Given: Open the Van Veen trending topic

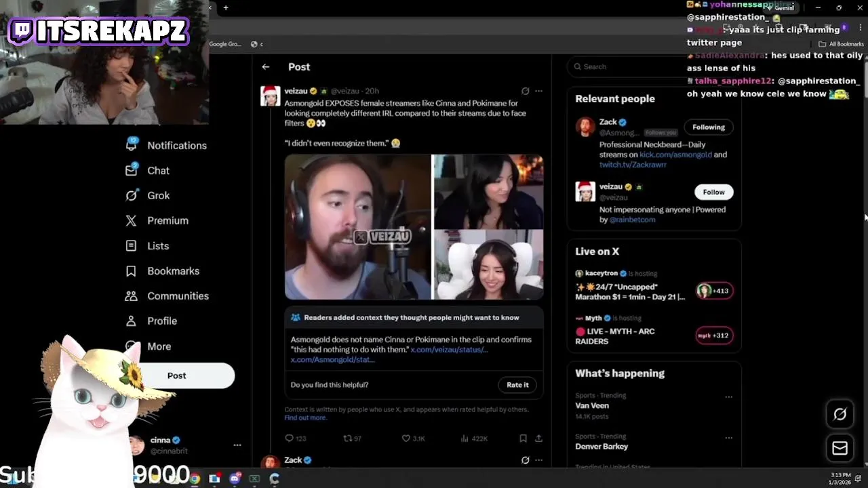Looking at the screenshot, I should [592, 405].
